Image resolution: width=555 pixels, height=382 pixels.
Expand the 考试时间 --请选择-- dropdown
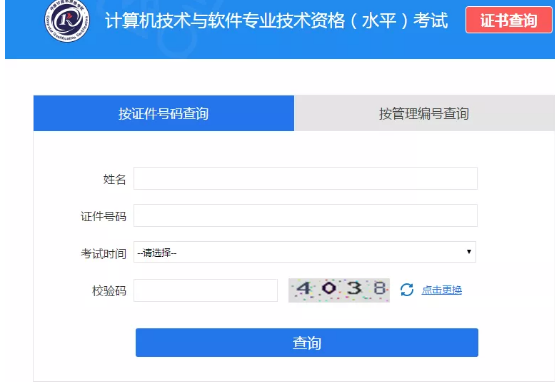pos(304,252)
